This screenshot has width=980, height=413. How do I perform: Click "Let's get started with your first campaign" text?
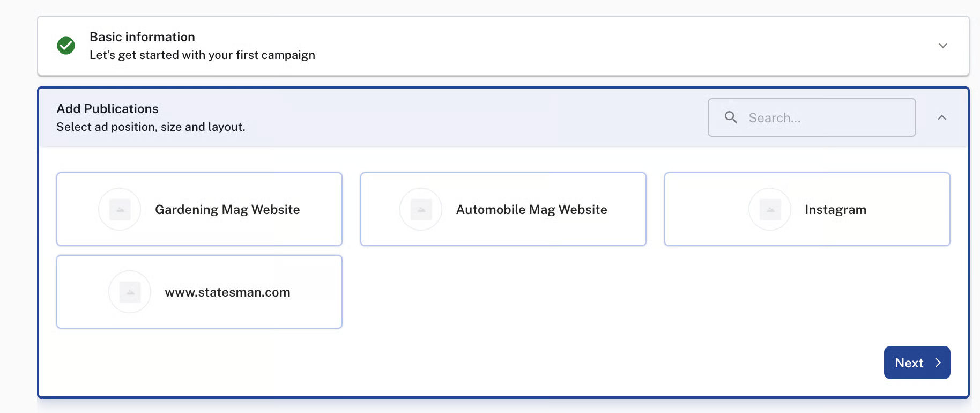[x=202, y=55]
